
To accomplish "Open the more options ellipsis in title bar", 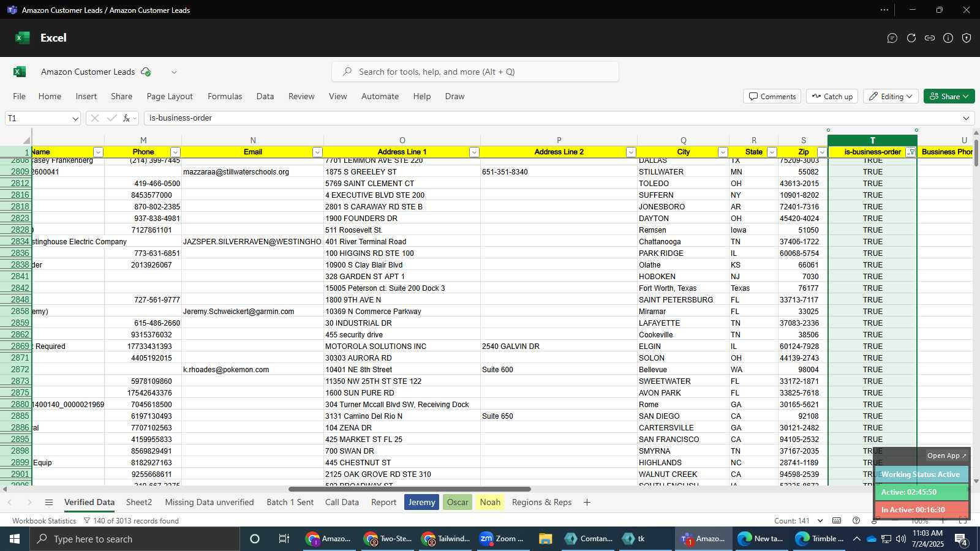I will 884,10.
